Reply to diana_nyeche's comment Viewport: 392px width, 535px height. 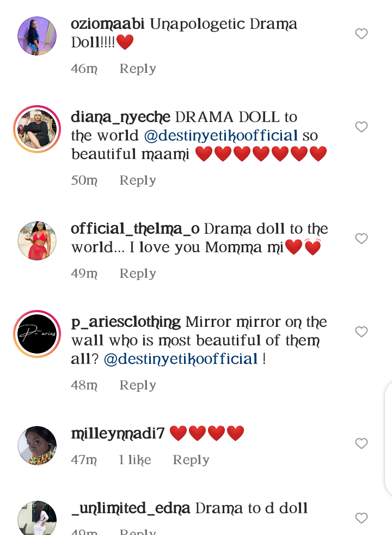(137, 180)
